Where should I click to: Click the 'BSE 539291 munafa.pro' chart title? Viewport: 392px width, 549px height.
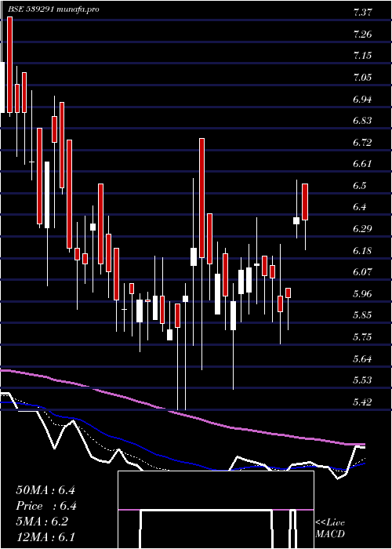click(x=53, y=9)
